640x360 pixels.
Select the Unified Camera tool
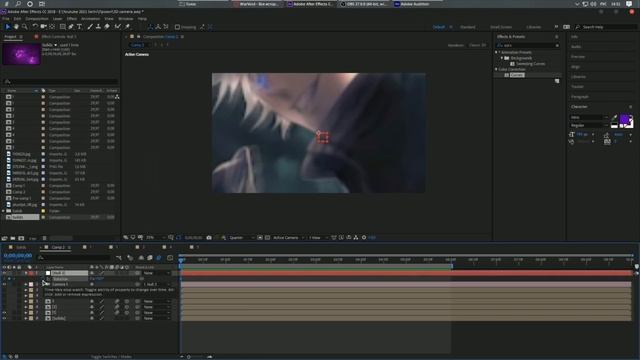coord(43,27)
